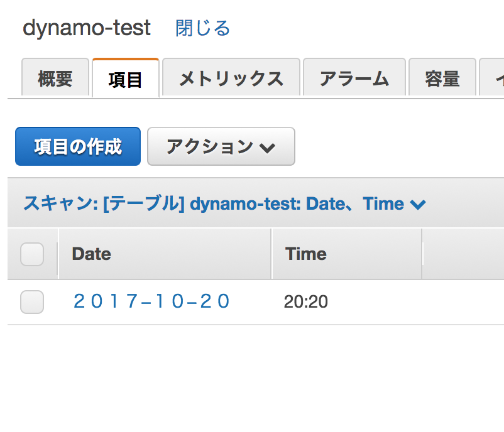Viewport: 504px width, 432px height.
Task: Expand the スキャン dynamo-test filter section
Action: [x=224, y=203]
